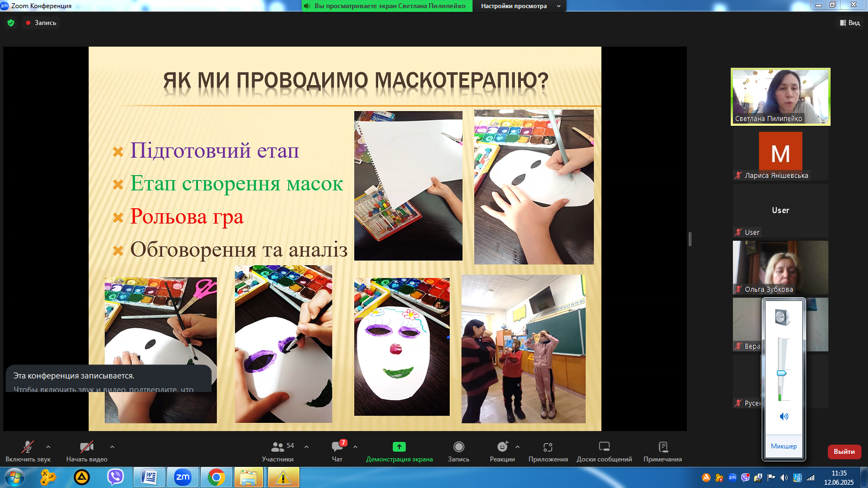Open Доски сообщений whiteboards

coord(604,451)
